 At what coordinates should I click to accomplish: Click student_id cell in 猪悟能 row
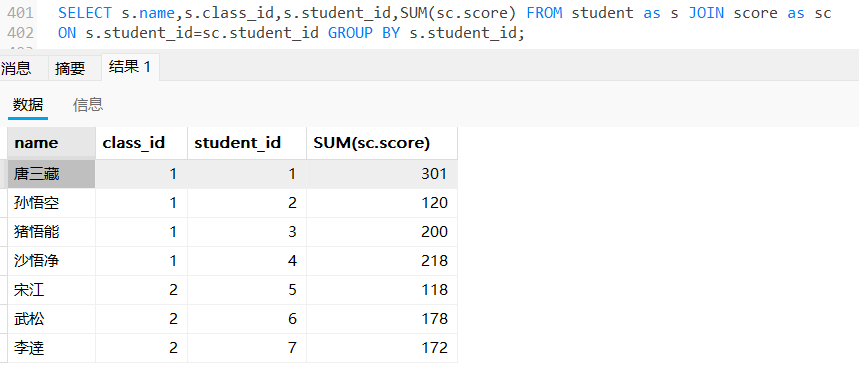pos(247,232)
